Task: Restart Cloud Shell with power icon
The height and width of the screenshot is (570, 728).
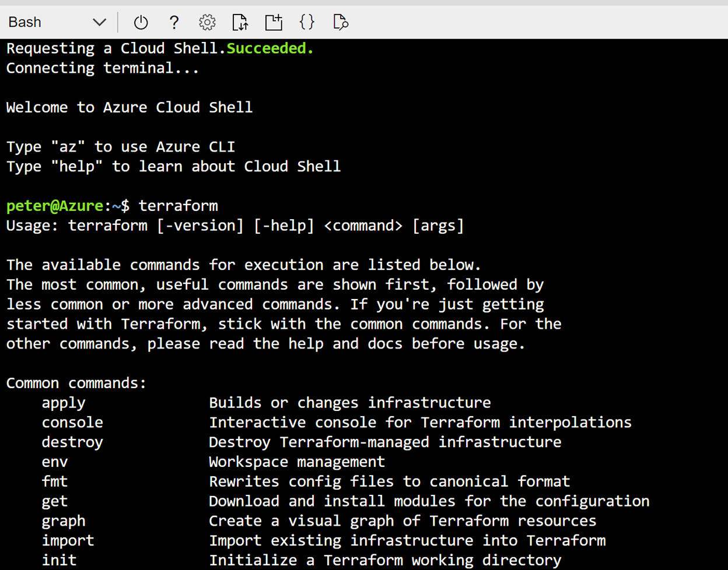Action: (x=141, y=22)
